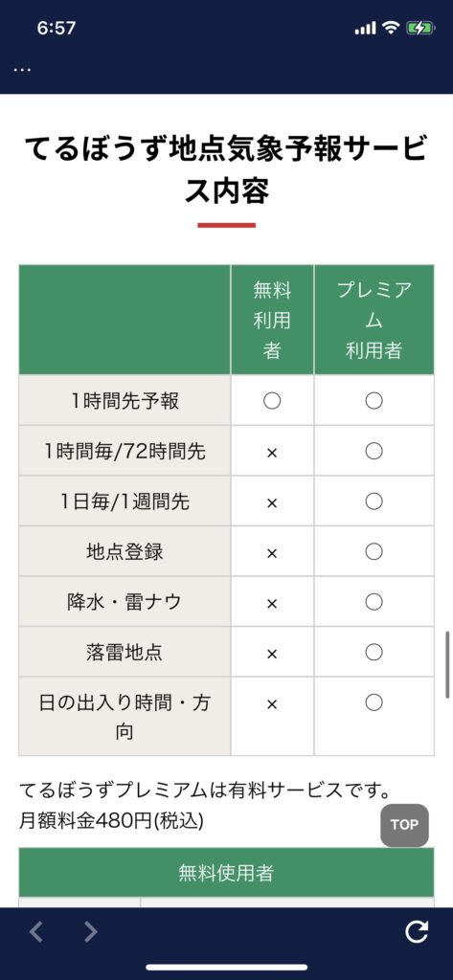Viewport: 453px width, 980px height.
Task: Tap the cellular signal bars icon
Action: (x=366, y=29)
